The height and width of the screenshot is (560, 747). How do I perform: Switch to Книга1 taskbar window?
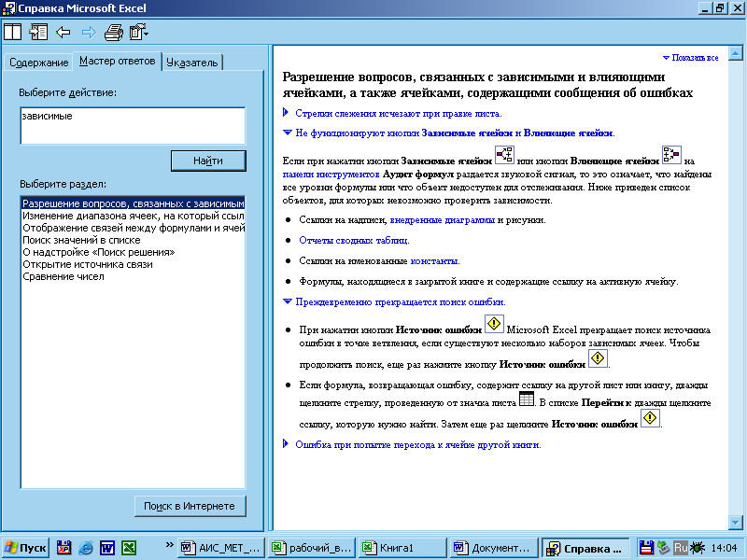coord(402,548)
